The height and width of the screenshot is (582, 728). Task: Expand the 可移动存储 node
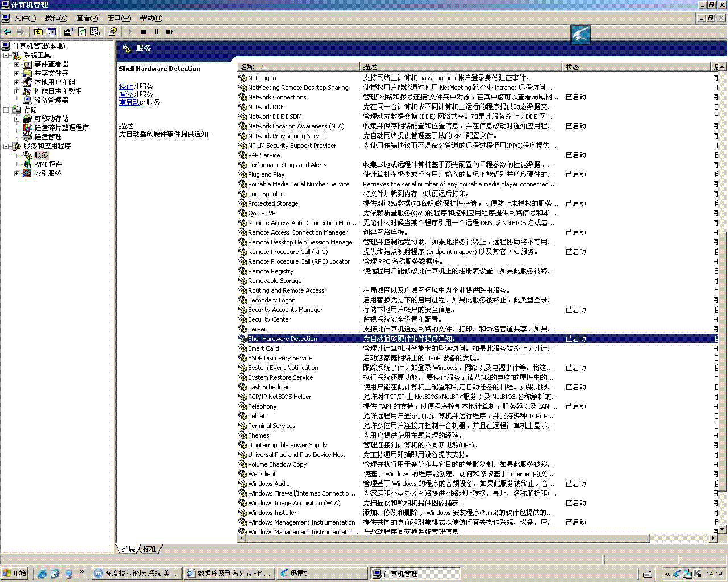(17, 119)
